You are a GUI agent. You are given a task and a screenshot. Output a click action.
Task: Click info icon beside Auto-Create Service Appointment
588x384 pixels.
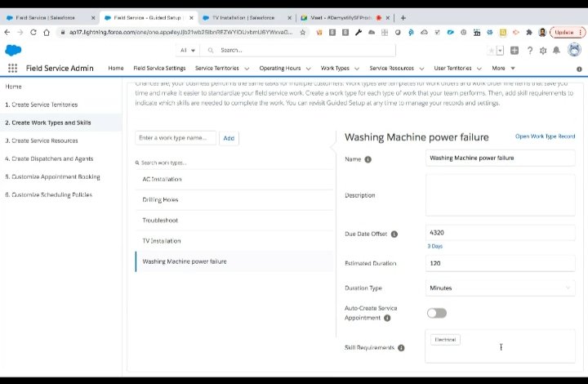click(x=387, y=318)
